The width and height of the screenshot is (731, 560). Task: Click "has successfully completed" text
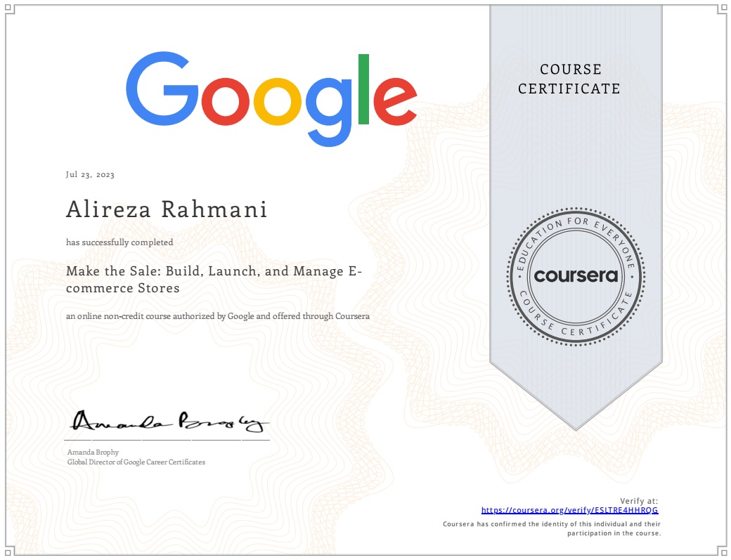(x=119, y=242)
